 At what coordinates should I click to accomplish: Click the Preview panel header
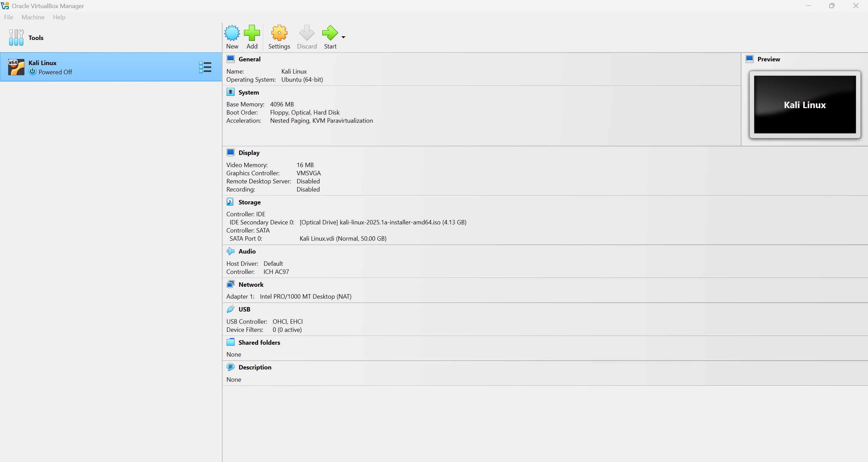pos(769,59)
